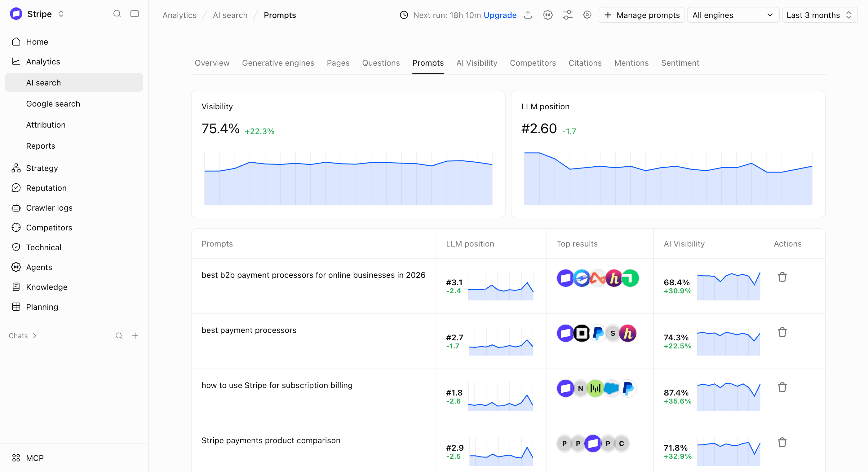
Task: Switch to Generative engines tab
Action: pyautogui.click(x=278, y=63)
